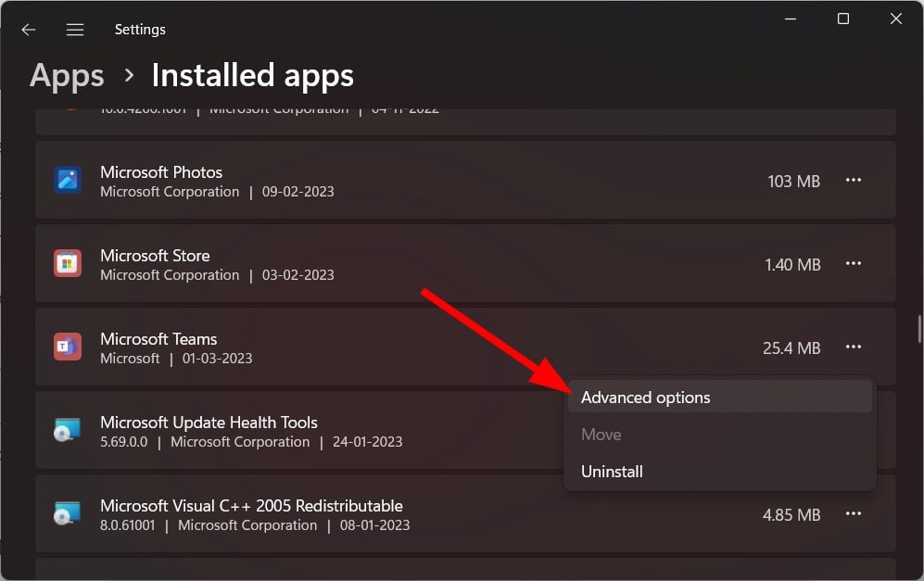Click the 103 MB size of Photos
The width and height of the screenshot is (924, 581).
(x=793, y=182)
